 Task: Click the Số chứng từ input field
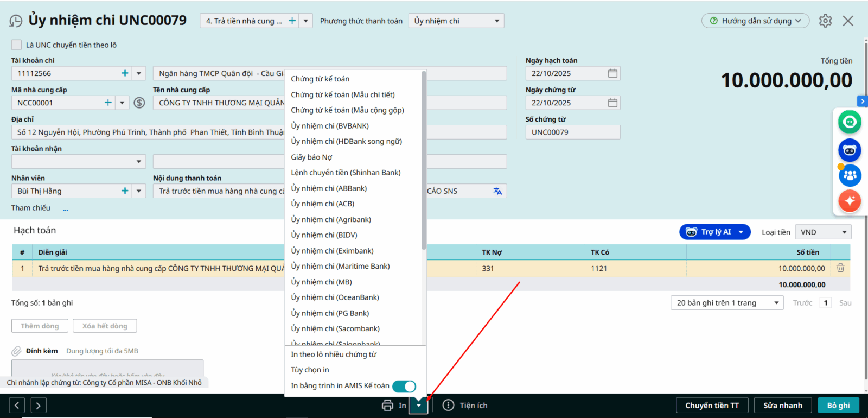click(x=572, y=132)
